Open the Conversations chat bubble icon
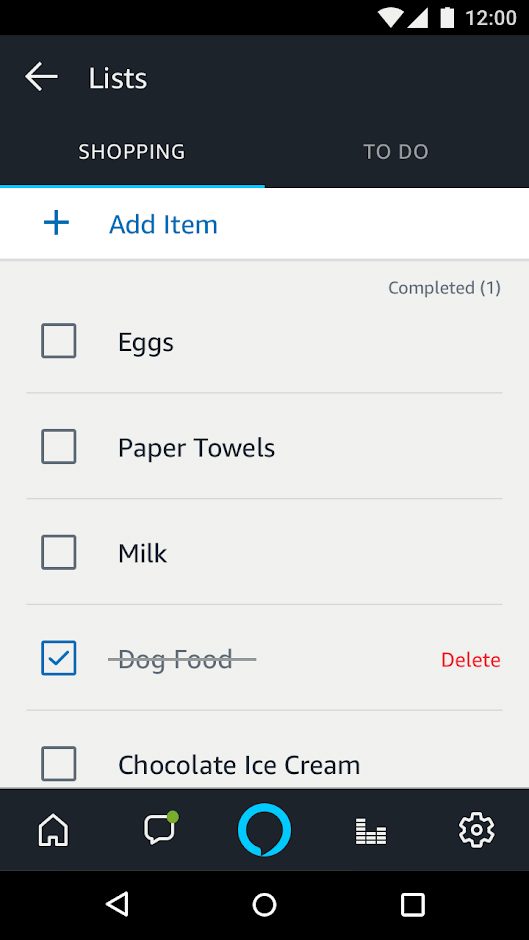529x940 pixels. click(160, 829)
